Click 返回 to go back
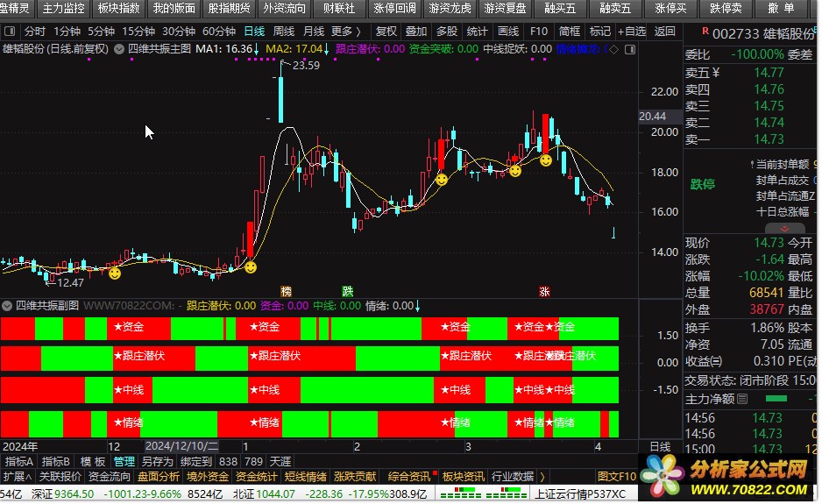The image size is (822, 504). [x=665, y=32]
